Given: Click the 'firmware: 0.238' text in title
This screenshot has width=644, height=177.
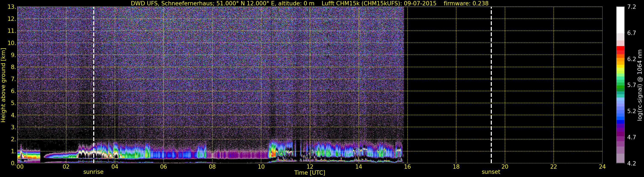Looking at the screenshot, I should (x=466, y=3).
